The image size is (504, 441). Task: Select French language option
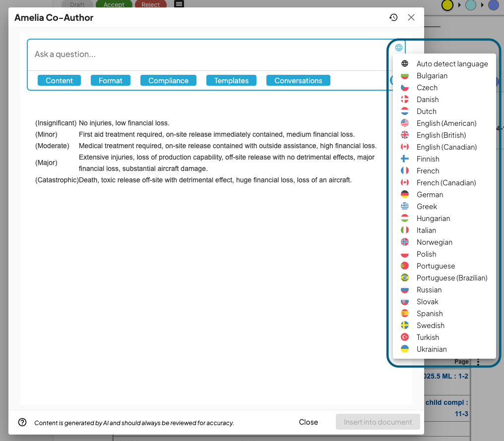444,171
